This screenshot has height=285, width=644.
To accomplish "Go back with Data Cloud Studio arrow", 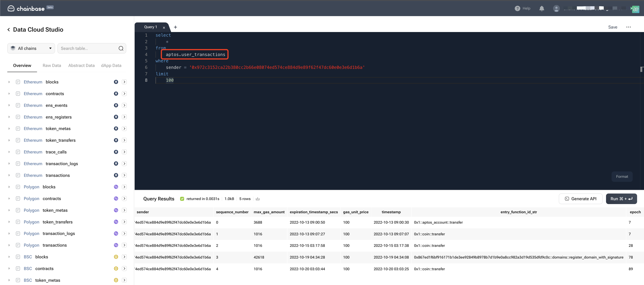I will [9, 30].
